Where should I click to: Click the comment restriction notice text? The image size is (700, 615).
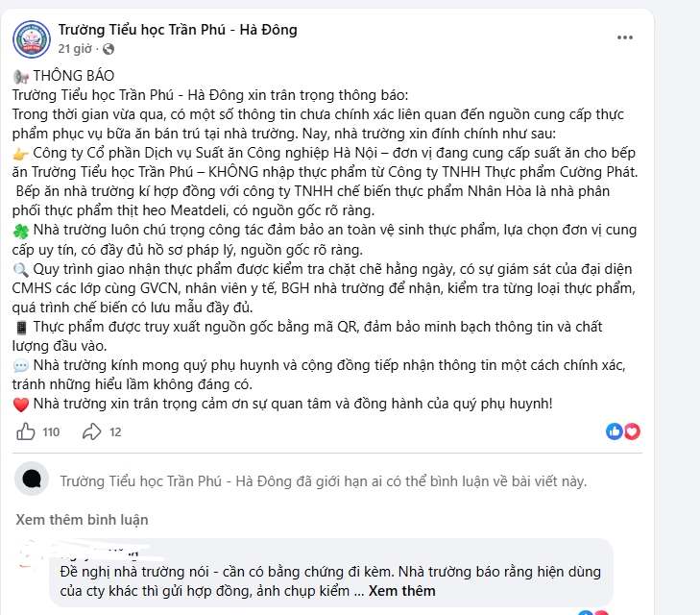323,480
